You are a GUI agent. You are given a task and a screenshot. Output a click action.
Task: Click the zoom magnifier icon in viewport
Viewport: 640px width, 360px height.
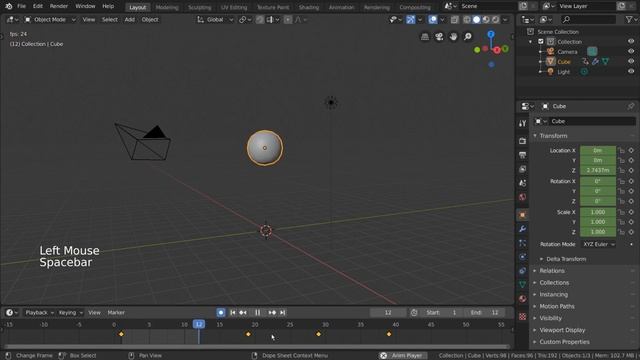point(468,37)
